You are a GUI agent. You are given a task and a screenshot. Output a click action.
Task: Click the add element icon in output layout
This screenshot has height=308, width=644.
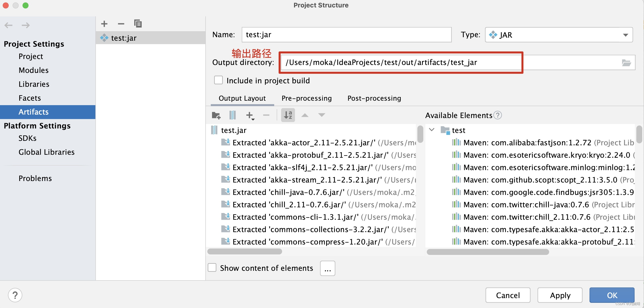pyautogui.click(x=250, y=115)
